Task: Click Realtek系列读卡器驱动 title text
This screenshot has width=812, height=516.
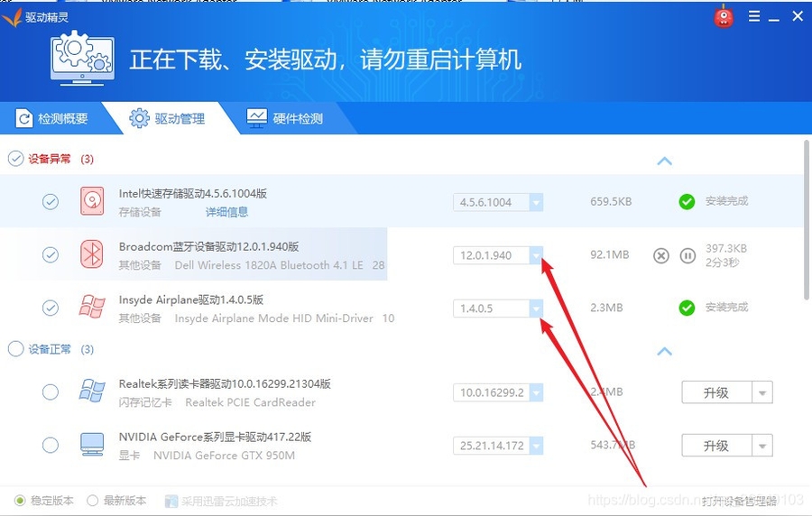Action: tap(225, 384)
